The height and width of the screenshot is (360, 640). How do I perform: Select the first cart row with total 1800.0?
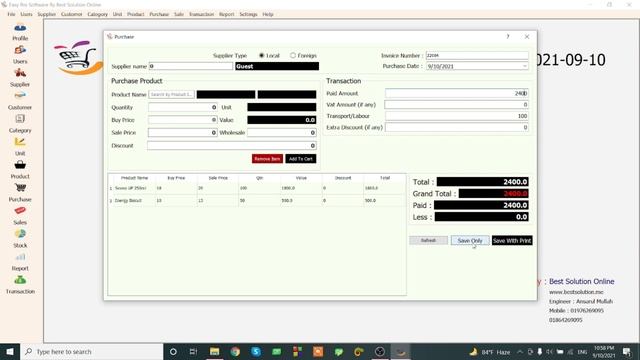[257, 188]
